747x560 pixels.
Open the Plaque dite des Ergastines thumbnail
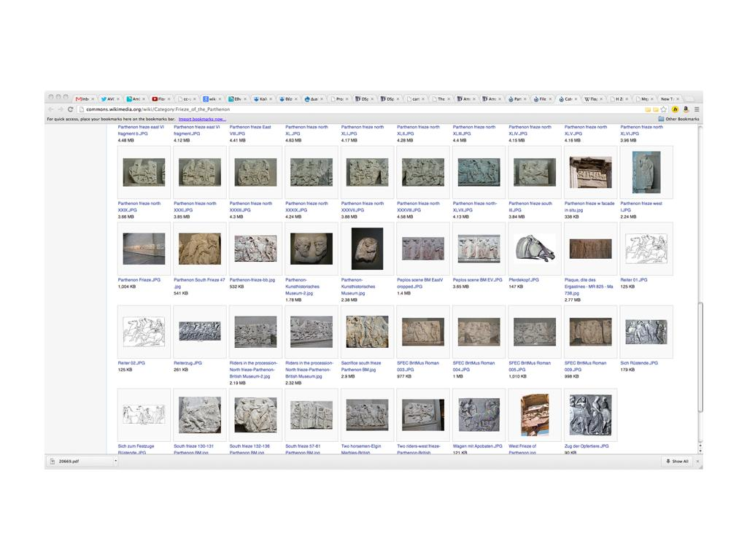click(x=591, y=249)
